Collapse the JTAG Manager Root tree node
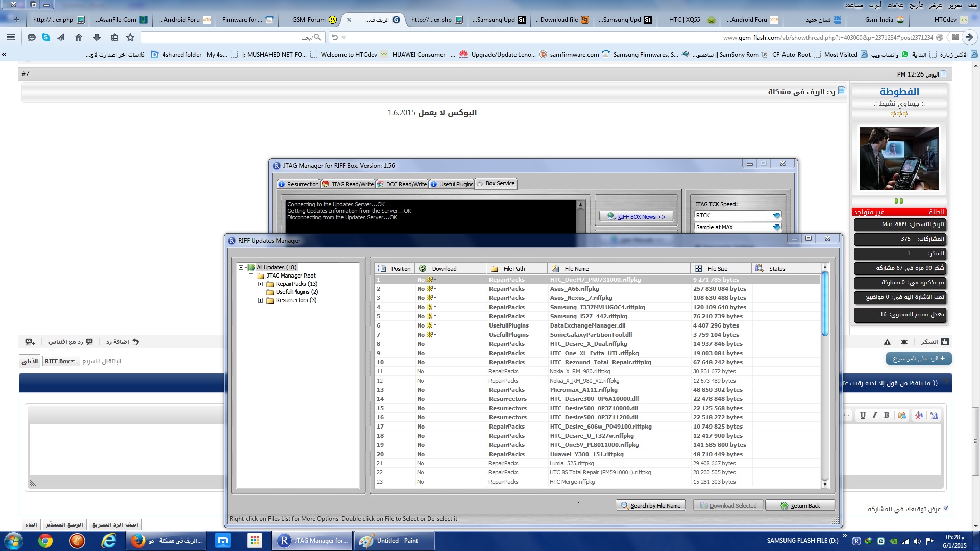This screenshot has height=551, width=980. (251, 275)
